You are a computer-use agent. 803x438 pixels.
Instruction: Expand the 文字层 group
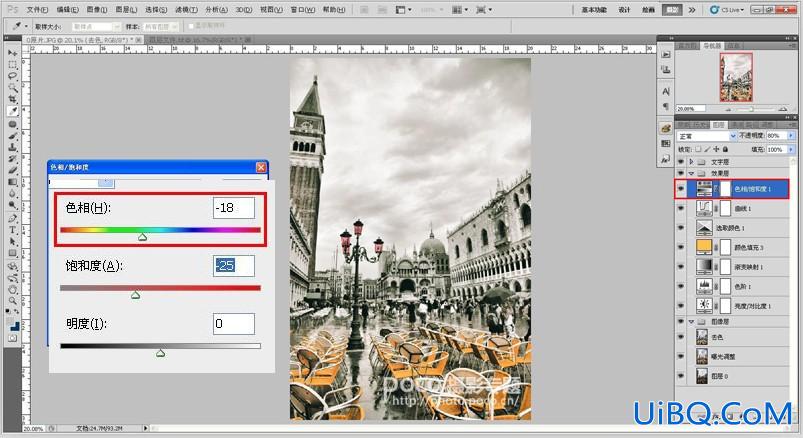[x=691, y=162]
